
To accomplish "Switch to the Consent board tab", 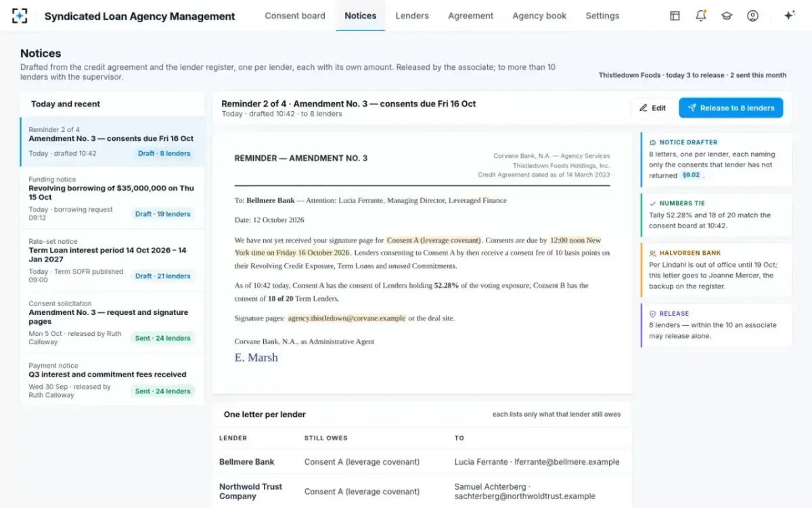I will [295, 16].
